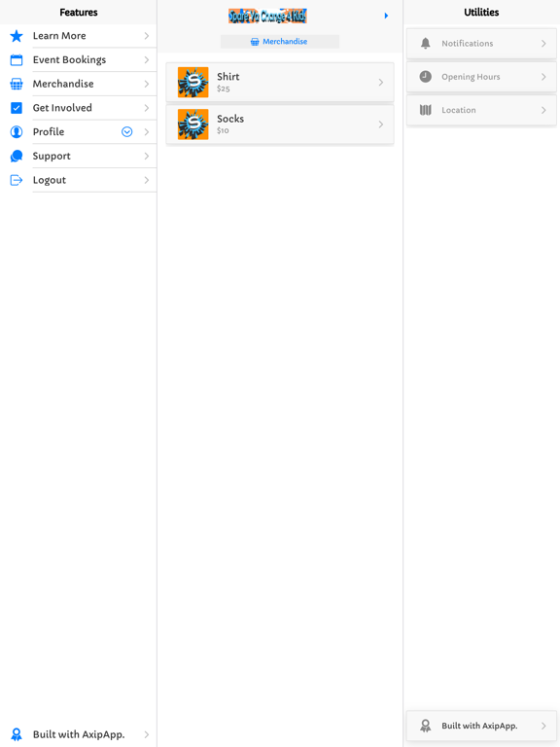Click the Spare Ya Change 4 Kids logo
Viewport: 560px width, 747px height.
[x=267, y=16]
